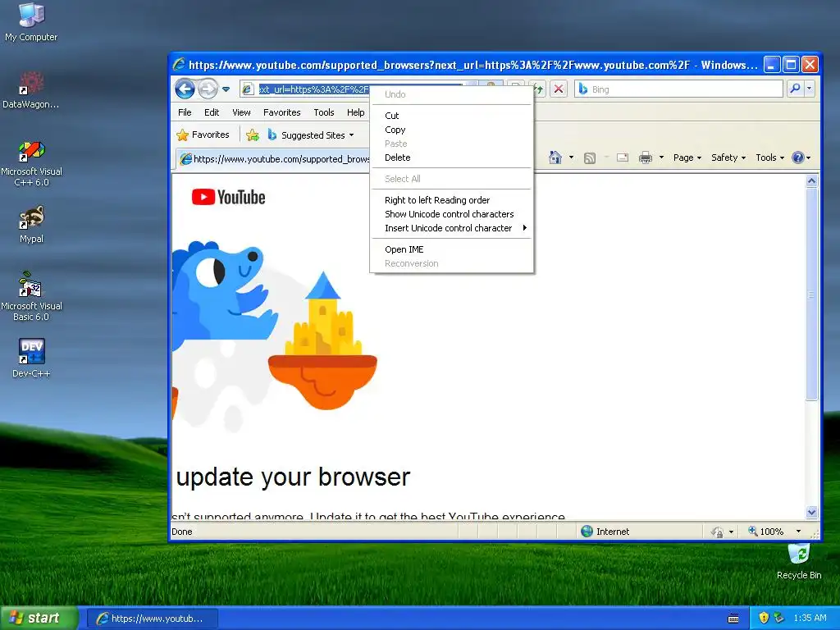Click the YouTube taskbar window button
This screenshot has height=630, width=840.
click(x=152, y=619)
